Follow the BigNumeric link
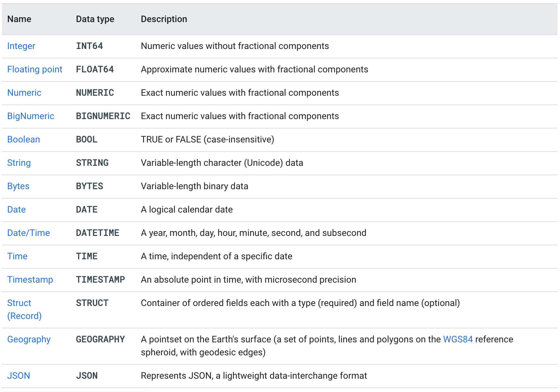560x392 pixels. pyautogui.click(x=31, y=116)
